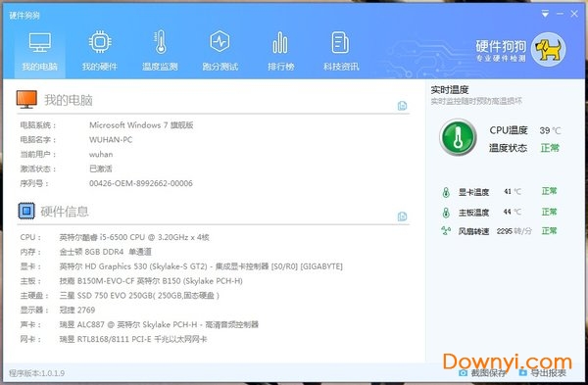Click the green CPU thermometer icon
This screenshot has width=588, height=385.
coord(458,137)
